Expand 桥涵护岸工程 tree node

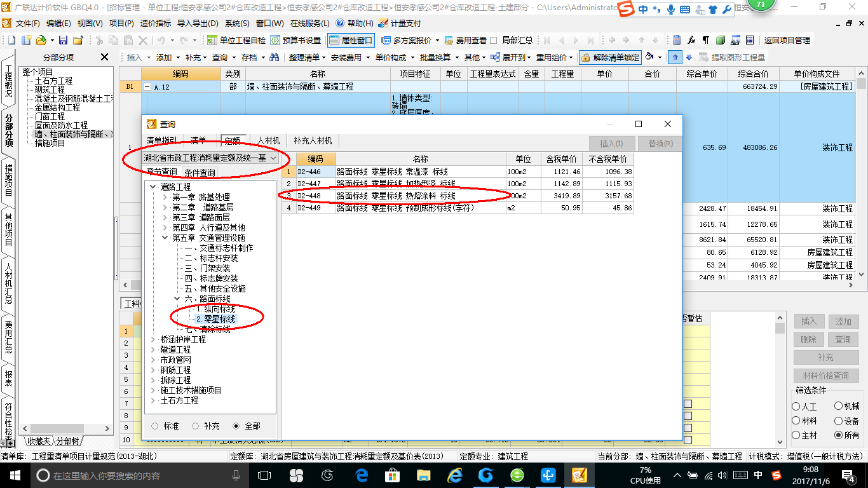click(x=153, y=340)
